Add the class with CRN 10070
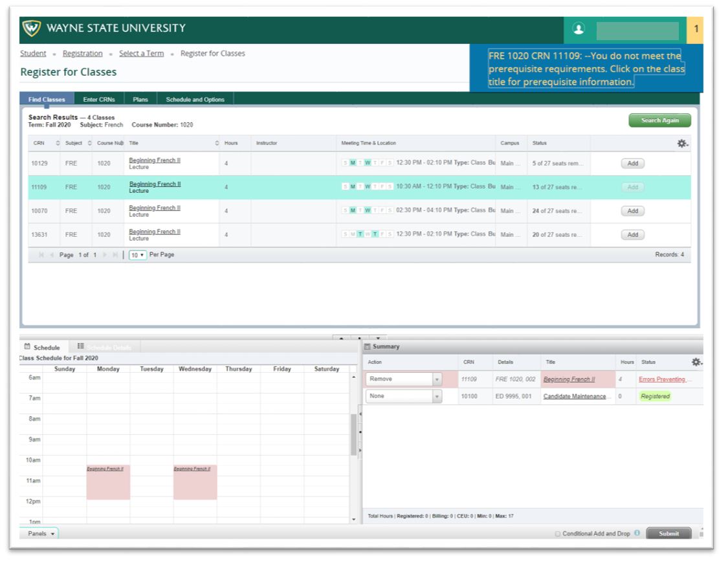 633,211
